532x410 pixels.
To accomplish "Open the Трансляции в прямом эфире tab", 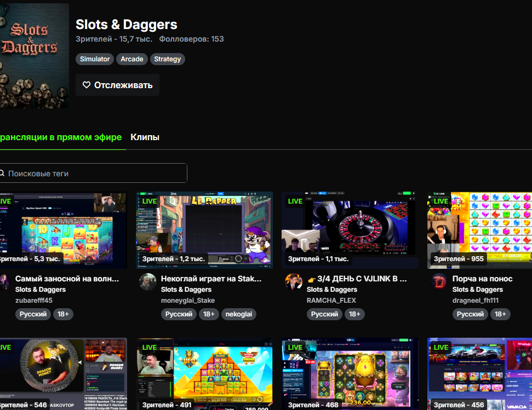I will (x=61, y=137).
